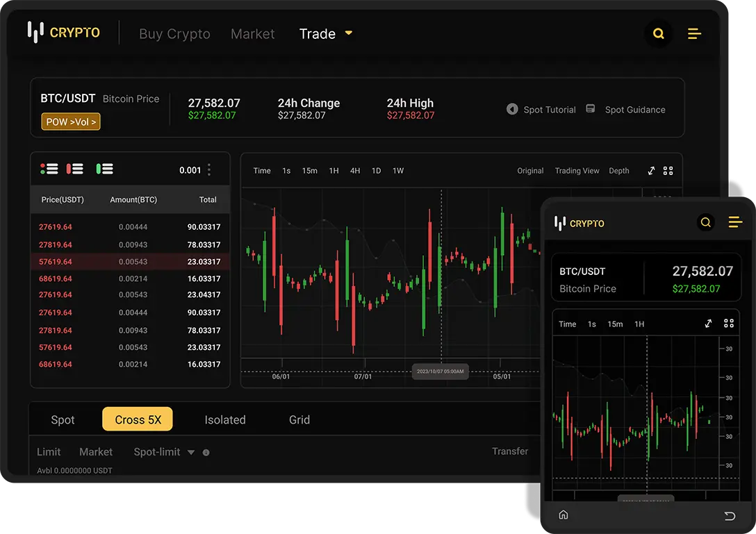The height and width of the screenshot is (534, 756).
Task: Open the Trade dropdown in the navbar
Action: coord(326,33)
